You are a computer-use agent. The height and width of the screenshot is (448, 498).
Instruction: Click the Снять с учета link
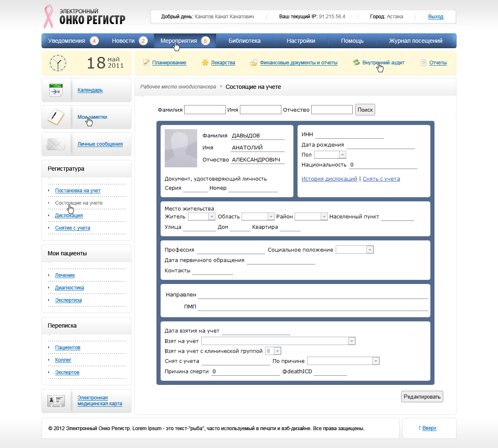[381, 179]
